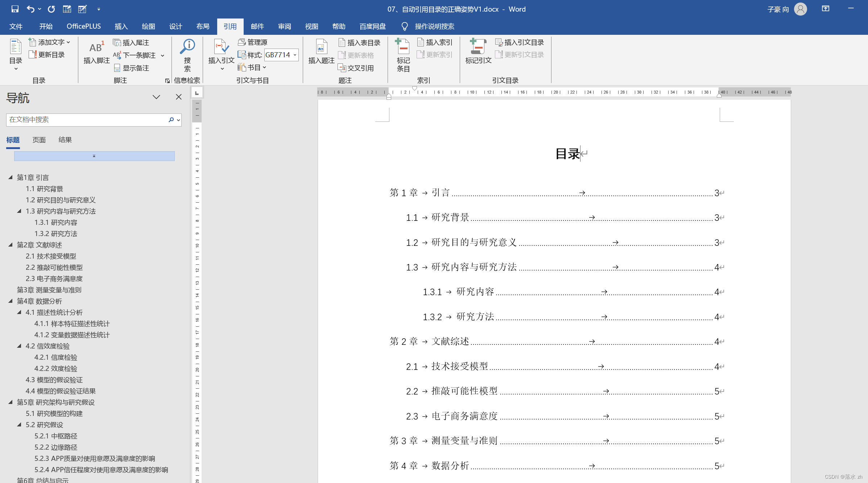Insert a footnote with 插入脚注
Image resolution: width=868 pixels, height=483 pixels.
point(96,53)
